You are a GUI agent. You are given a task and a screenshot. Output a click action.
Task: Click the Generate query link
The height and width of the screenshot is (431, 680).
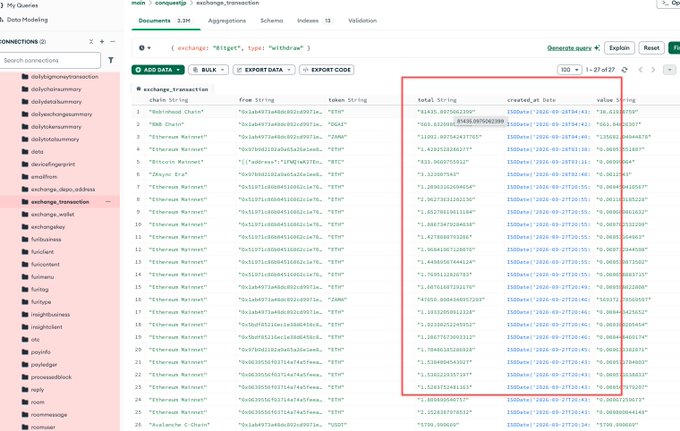tap(573, 48)
